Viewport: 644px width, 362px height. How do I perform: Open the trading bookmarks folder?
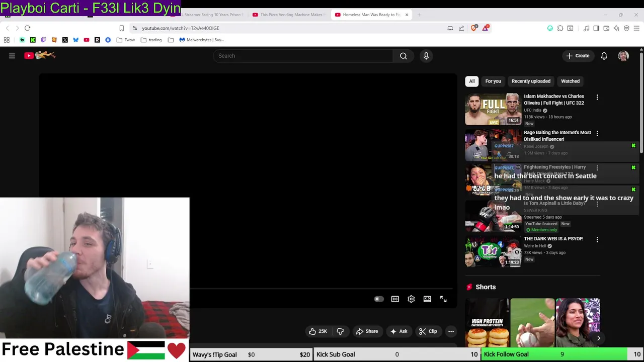point(151,40)
